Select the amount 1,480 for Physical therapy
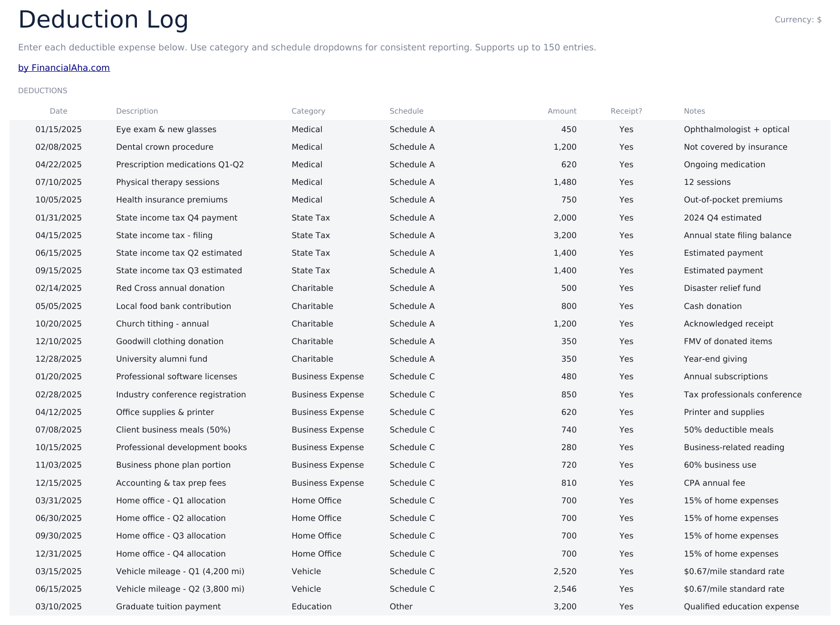Screen dimensions: 840x625 click(x=565, y=182)
